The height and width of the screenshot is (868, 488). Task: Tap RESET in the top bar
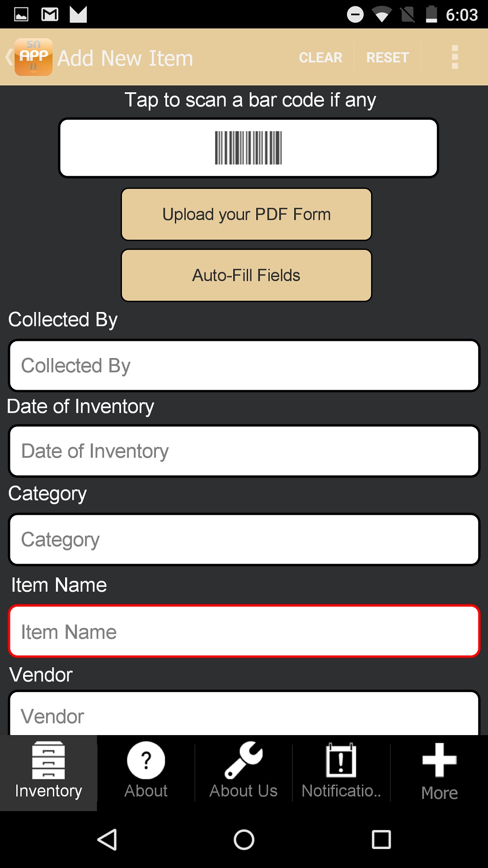[x=388, y=57]
